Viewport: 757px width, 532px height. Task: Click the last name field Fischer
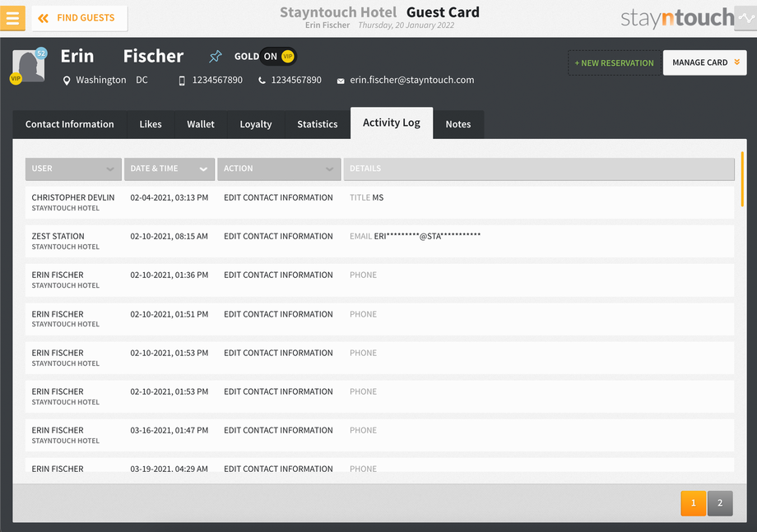point(153,57)
